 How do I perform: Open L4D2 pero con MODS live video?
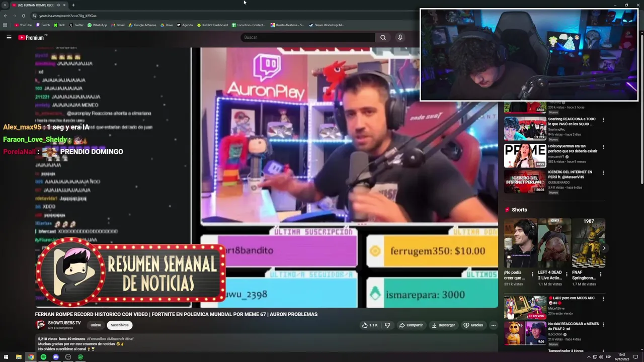click(x=525, y=307)
